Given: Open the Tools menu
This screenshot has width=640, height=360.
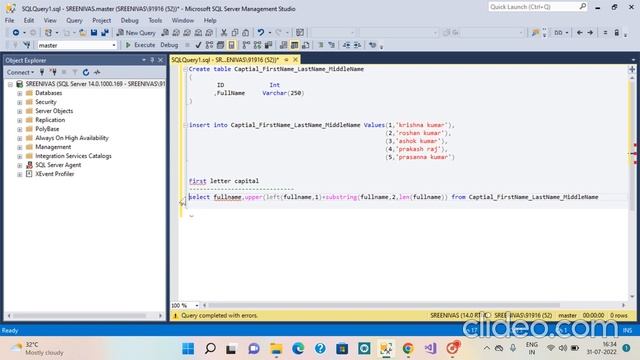Looking at the screenshot, I should (155, 20).
